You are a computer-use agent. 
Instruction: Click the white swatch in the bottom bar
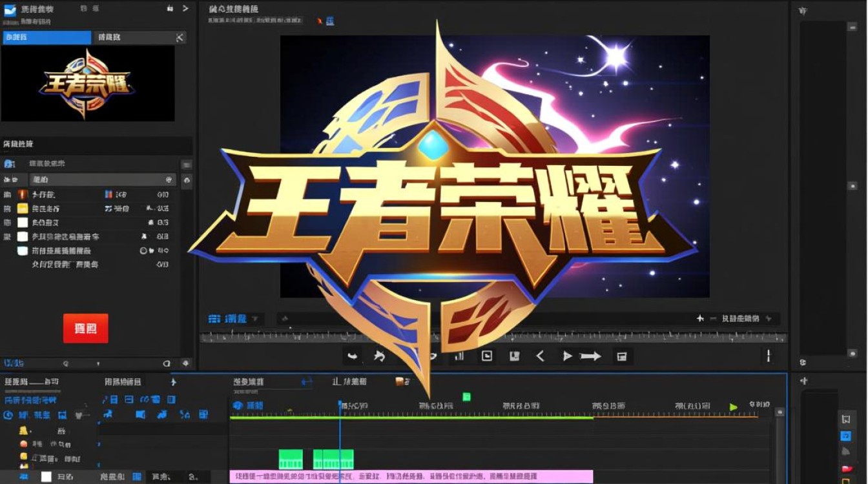click(46, 477)
